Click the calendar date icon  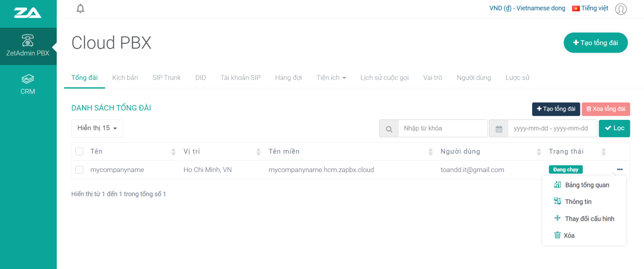coord(499,129)
